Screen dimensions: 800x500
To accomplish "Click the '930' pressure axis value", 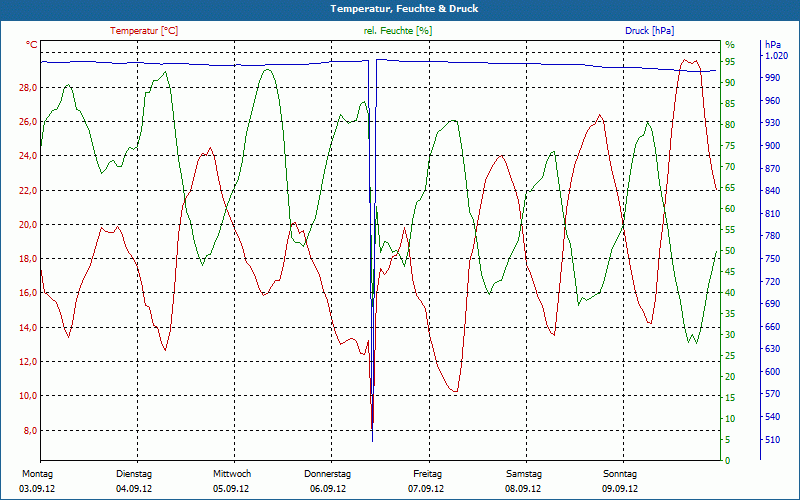I will coord(772,123).
